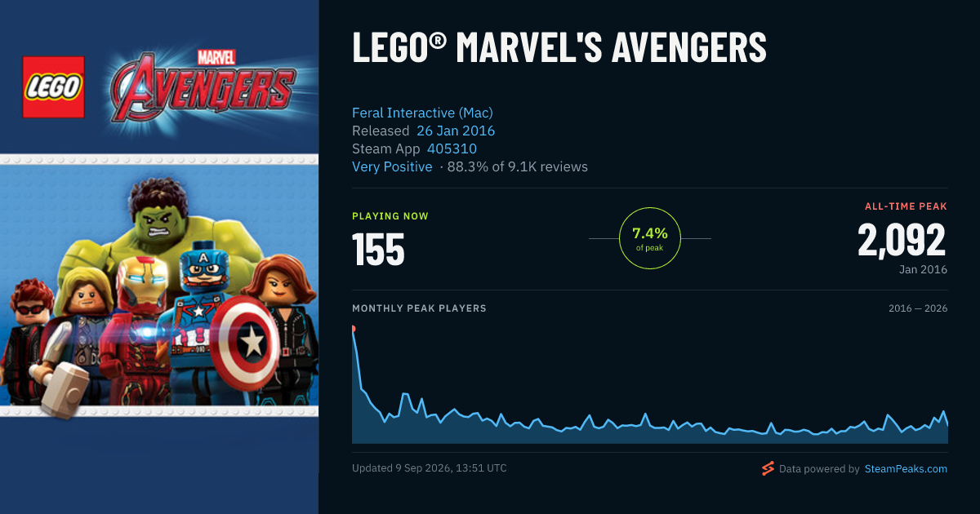The width and height of the screenshot is (980, 514).
Task: Open Steam App 405310 link
Action: 452,148
